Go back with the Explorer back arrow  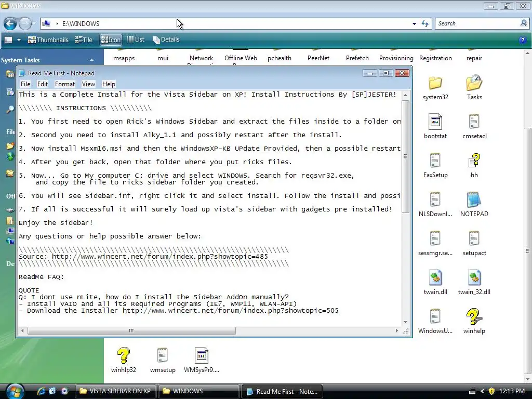(x=10, y=23)
